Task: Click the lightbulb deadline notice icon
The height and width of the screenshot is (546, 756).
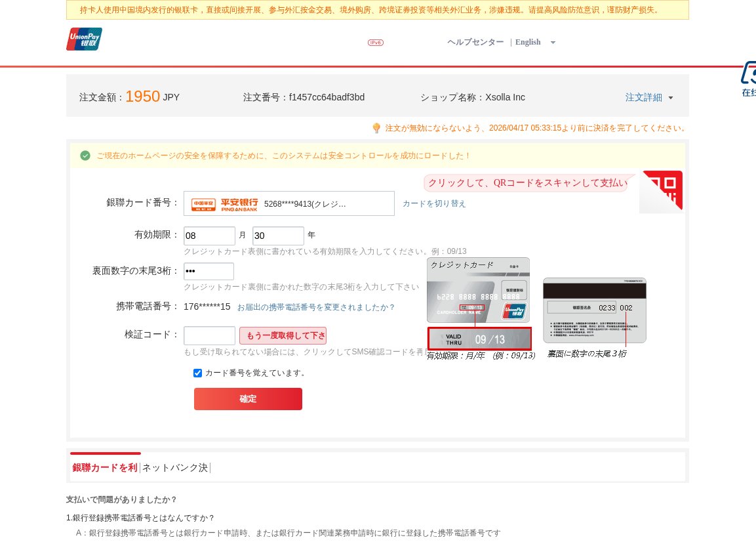Action: (x=376, y=128)
